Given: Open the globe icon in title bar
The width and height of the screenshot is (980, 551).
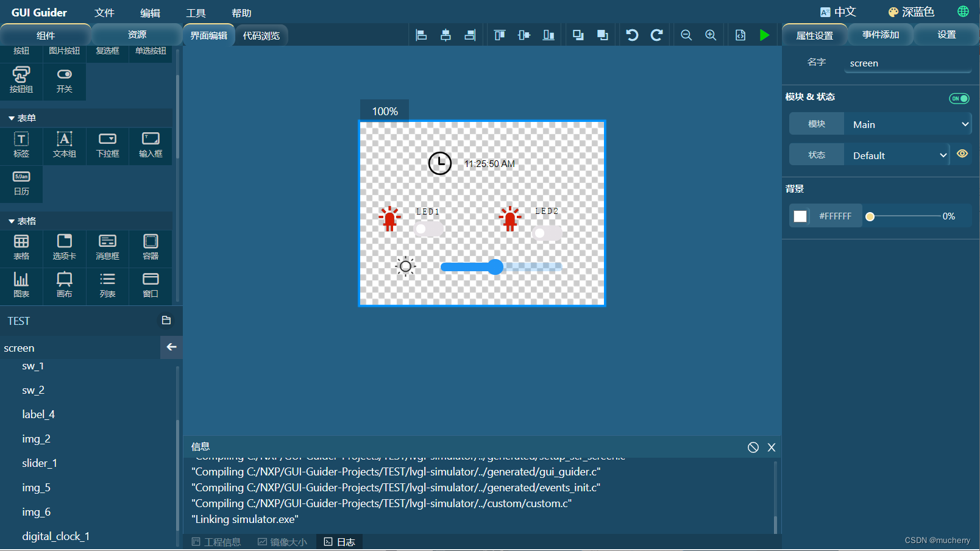Looking at the screenshot, I should click(964, 12).
